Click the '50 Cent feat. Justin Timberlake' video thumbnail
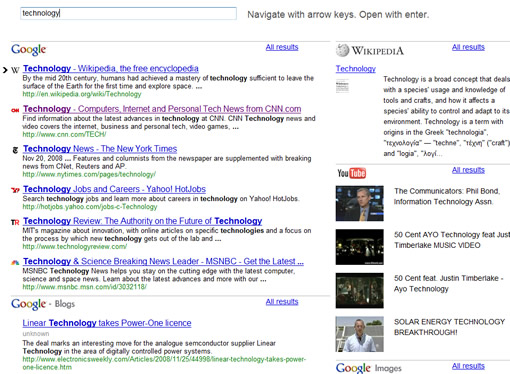The width and height of the screenshot is (510, 374). coord(360,291)
